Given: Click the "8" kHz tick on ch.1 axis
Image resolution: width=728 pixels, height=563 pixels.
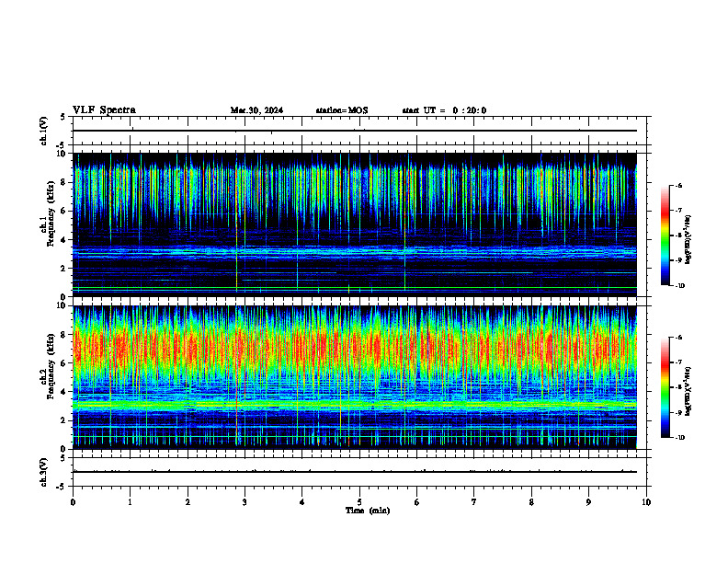Looking at the screenshot, I should pyautogui.click(x=63, y=182).
